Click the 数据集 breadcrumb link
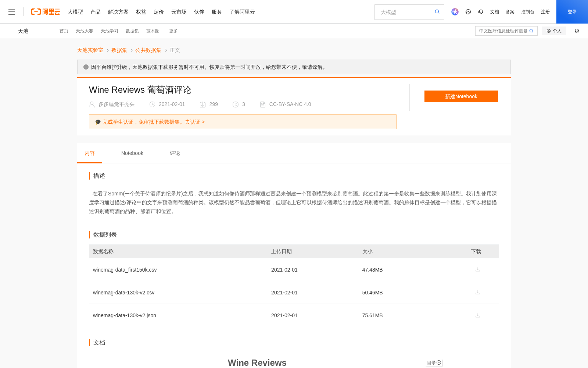The image size is (588, 368). [119, 50]
